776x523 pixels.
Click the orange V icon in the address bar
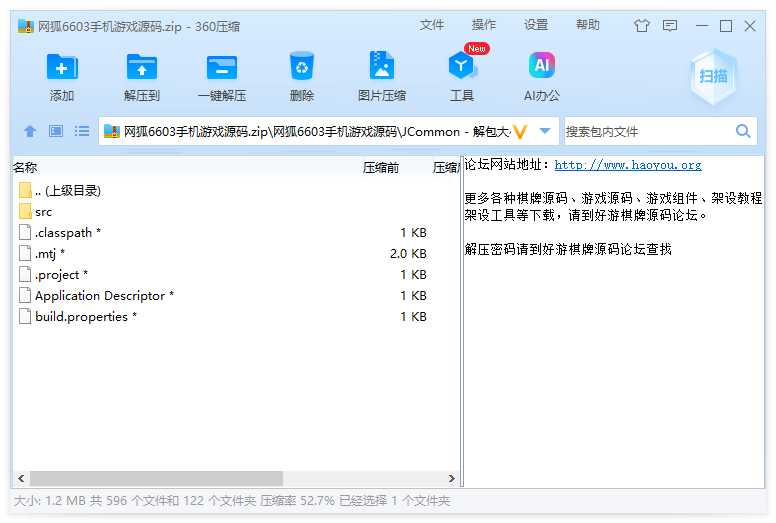pyautogui.click(x=520, y=132)
